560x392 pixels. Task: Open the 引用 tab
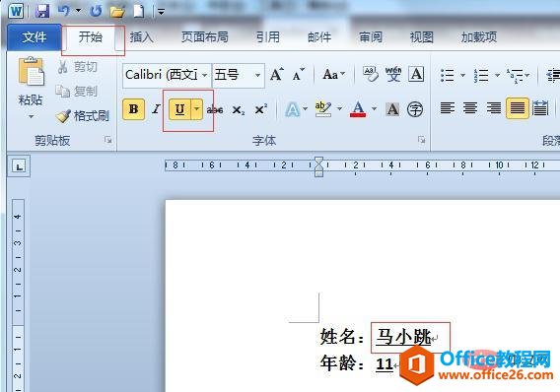click(268, 37)
